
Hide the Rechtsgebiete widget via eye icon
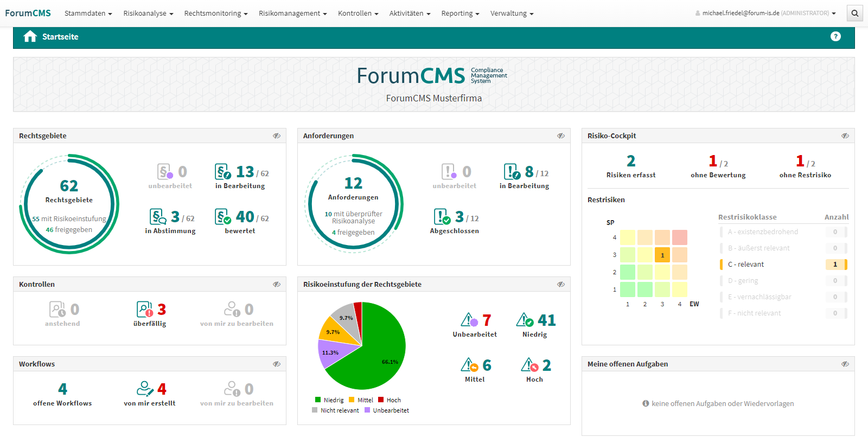[277, 136]
